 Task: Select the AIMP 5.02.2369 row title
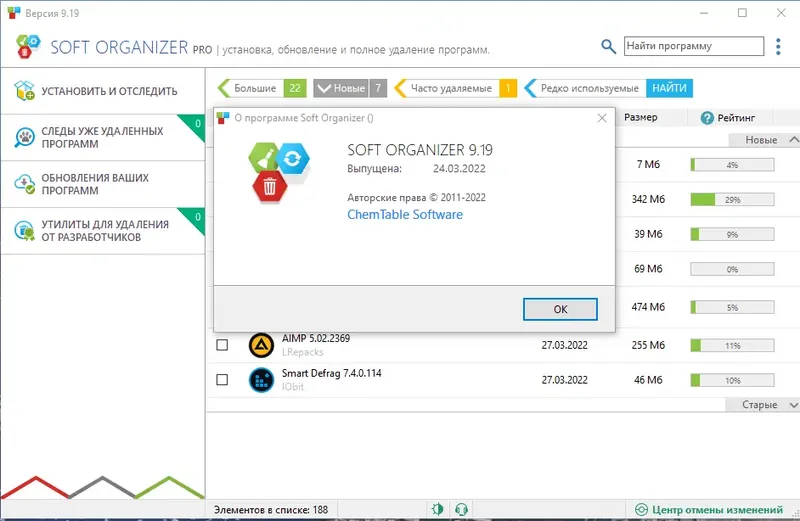pyautogui.click(x=316, y=338)
